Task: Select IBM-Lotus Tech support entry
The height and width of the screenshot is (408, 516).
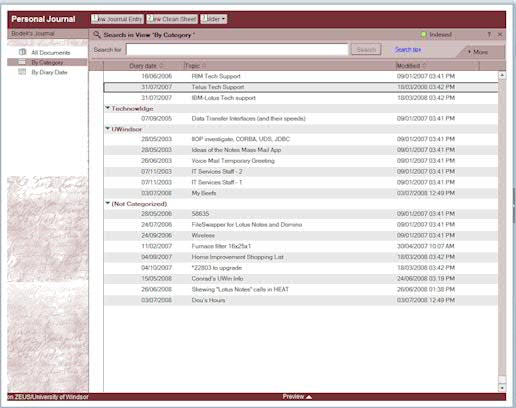Action: (x=301, y=98)
